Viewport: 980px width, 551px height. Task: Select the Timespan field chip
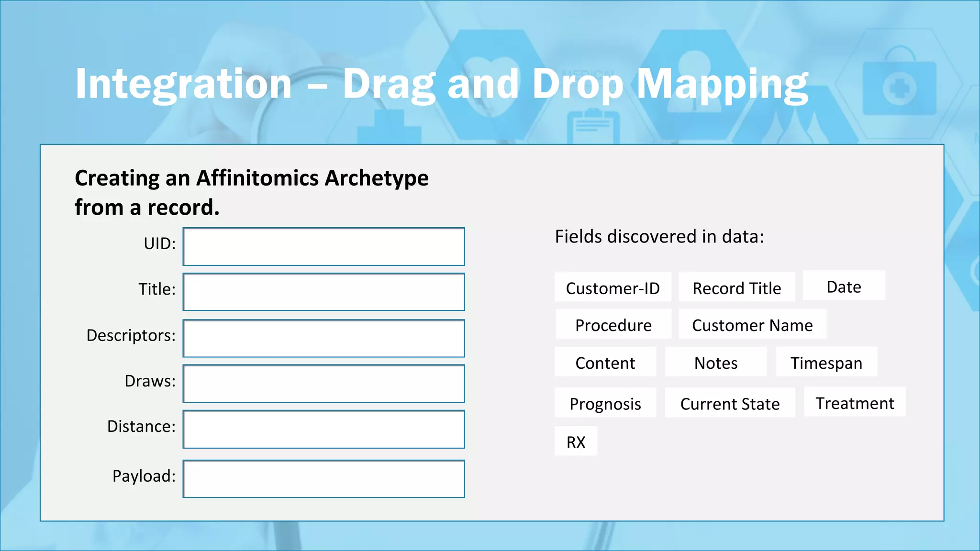pyautogui.click(x=826, y=363)
